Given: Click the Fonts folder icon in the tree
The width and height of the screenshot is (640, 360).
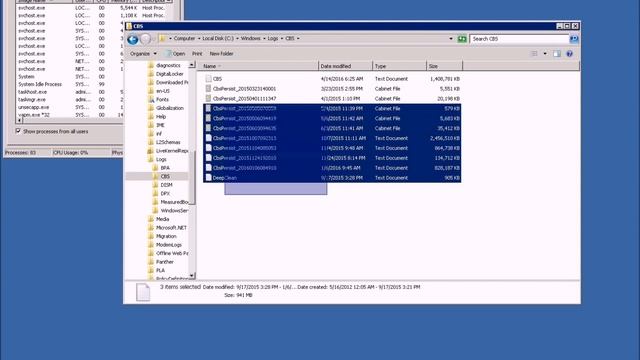Looking at the screenshot, I should click(151, 99).
